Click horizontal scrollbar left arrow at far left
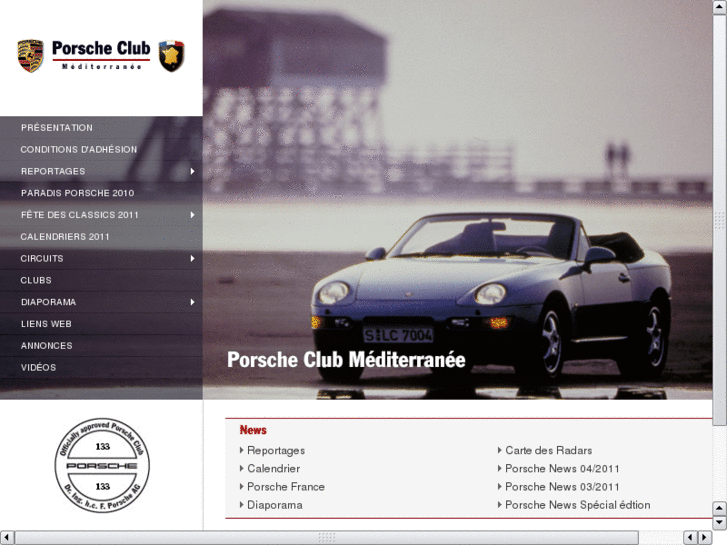Screen dimensions: 727x545 [x=6, y=537]
